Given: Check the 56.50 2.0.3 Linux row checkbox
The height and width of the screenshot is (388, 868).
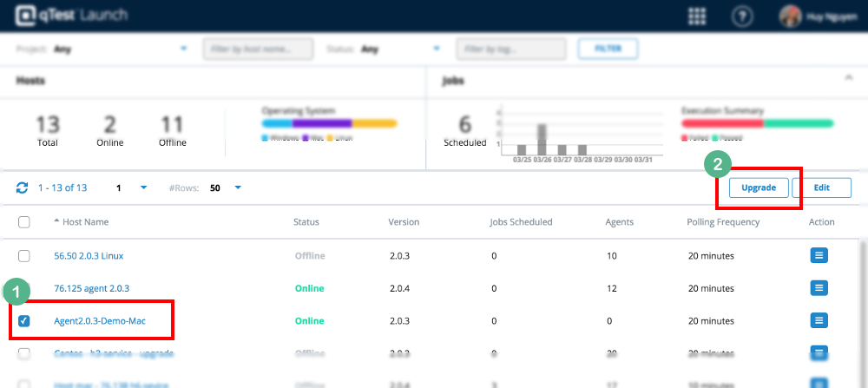Looking at the screenshot, I should 24,256.
